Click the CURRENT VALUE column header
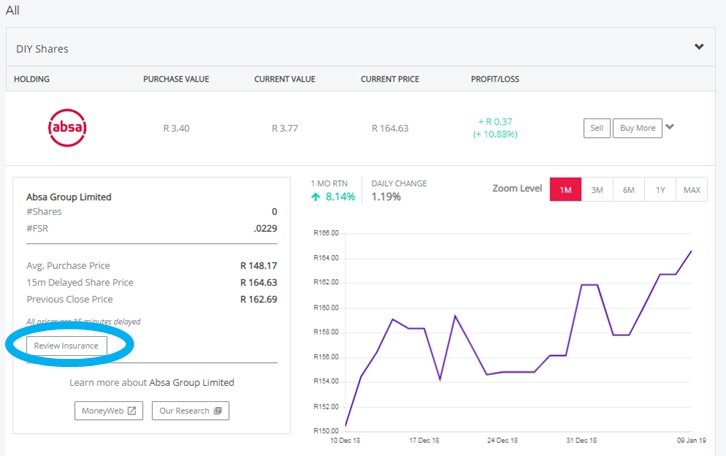The height and width of the screenshot is (456, 726). point(285,79)
